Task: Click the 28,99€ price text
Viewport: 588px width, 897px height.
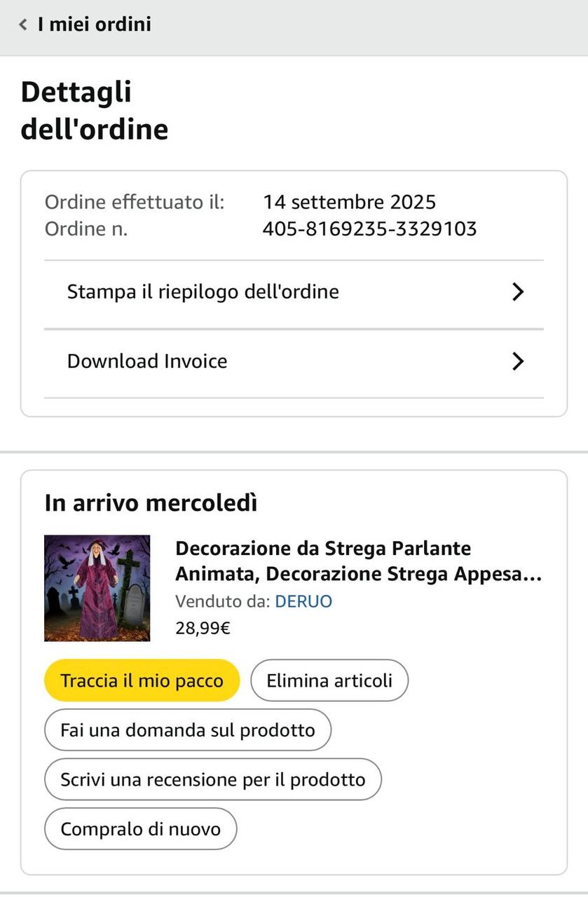Action: pyautogui.click(x=203, y=628)
